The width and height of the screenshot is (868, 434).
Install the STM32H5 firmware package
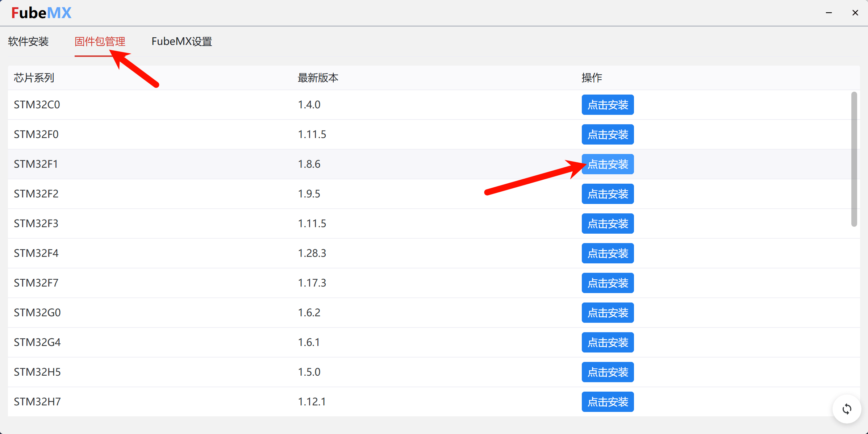608,372
